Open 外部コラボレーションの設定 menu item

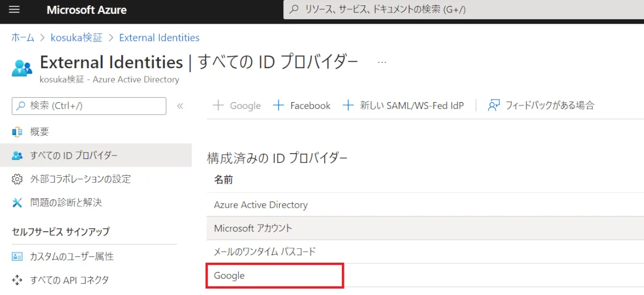tap(80, 179)
